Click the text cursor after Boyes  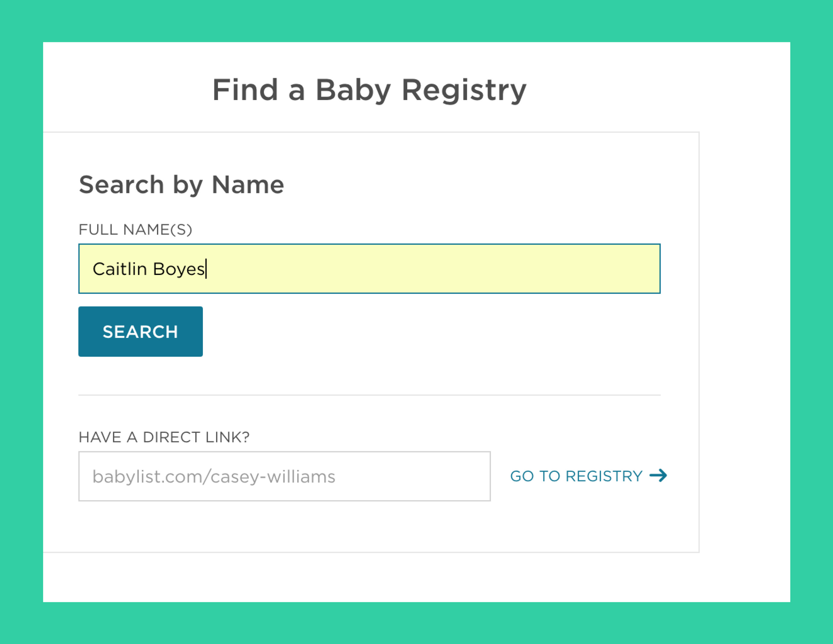tap(206, 269)
